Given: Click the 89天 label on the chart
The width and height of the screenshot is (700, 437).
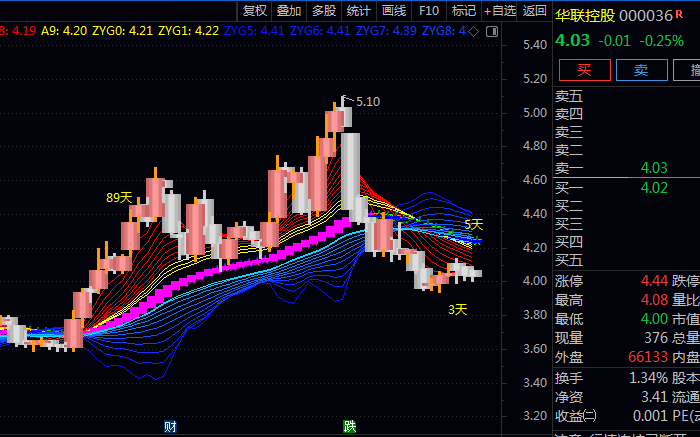Looking at the screenshot, I should [119, 198].
